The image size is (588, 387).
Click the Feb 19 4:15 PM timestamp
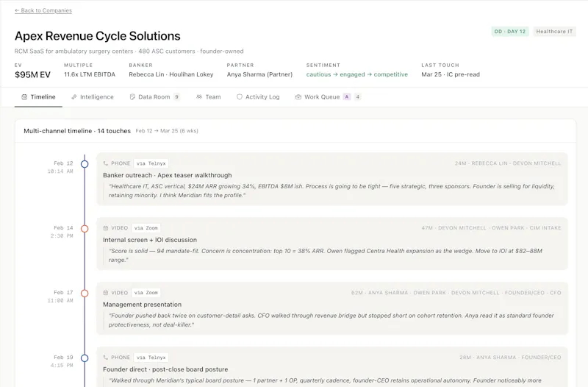pos(62,361)
